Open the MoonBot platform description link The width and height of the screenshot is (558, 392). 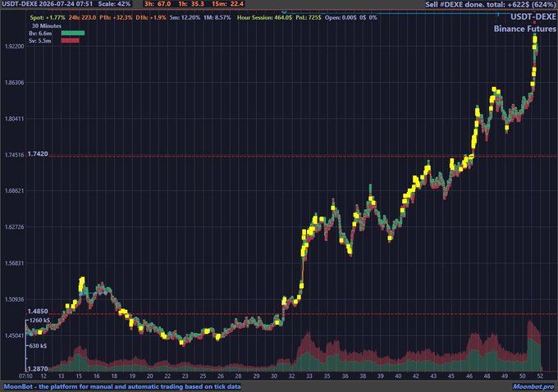(122, 386)
